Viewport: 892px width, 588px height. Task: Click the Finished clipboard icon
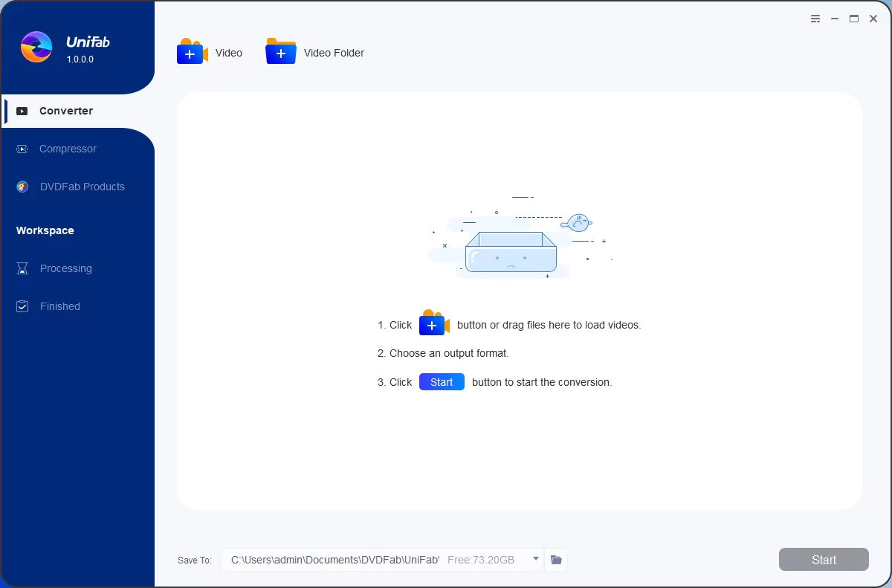click(22, 306)
